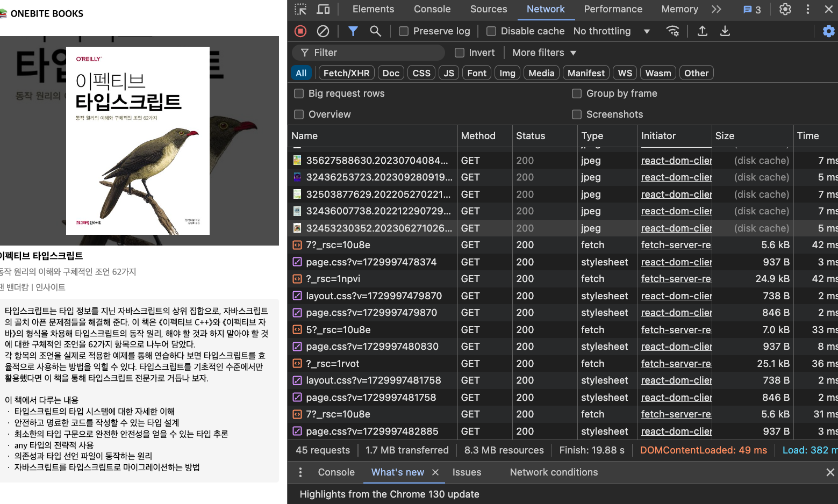Switch to the Memory tab
Screen dimensions: 838x504
point(679,9)
